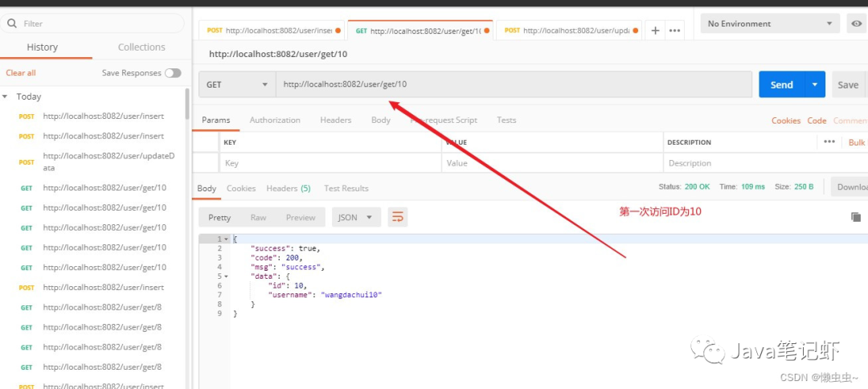
Task: Open the Code link
Action: (817, 121)
